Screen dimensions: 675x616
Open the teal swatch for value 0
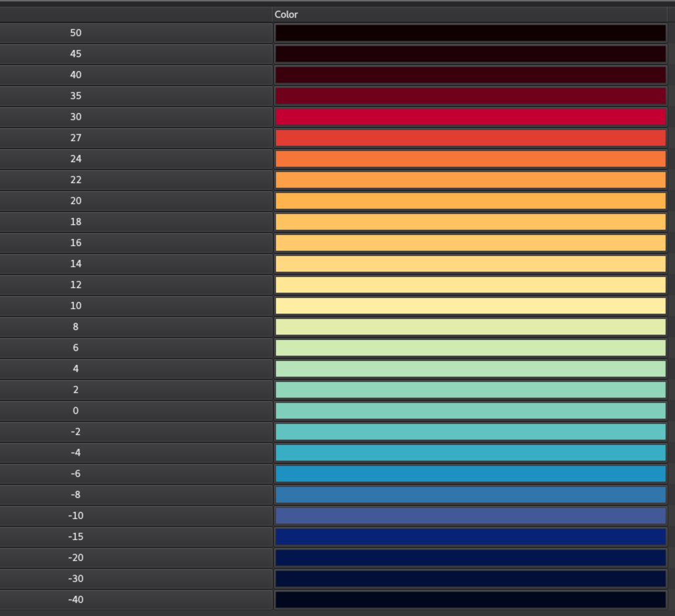pyautogui.click(x=469, y=411)
